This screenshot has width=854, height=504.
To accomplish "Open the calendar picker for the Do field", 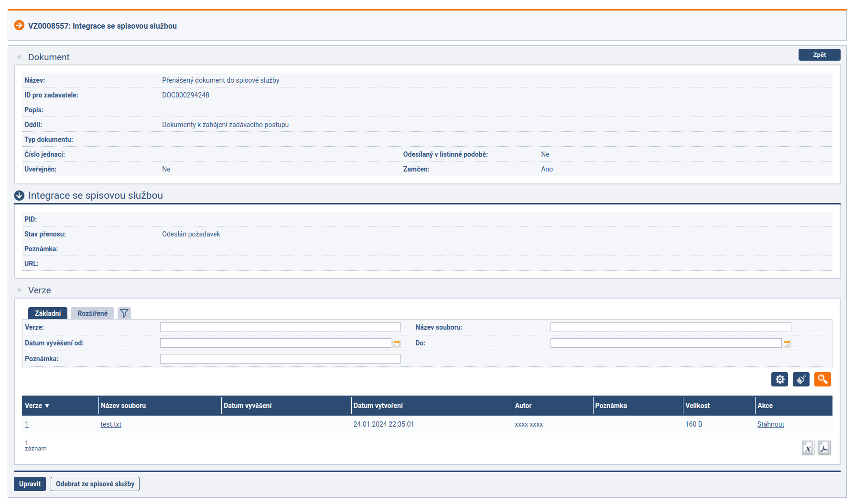I will pyautogui.click(x=787, y=343).
